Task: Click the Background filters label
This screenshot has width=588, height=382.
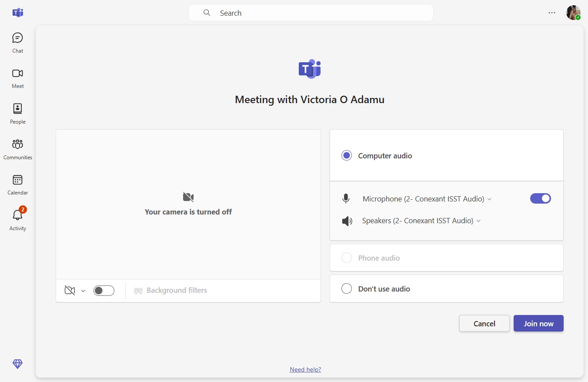Action: 177,290
